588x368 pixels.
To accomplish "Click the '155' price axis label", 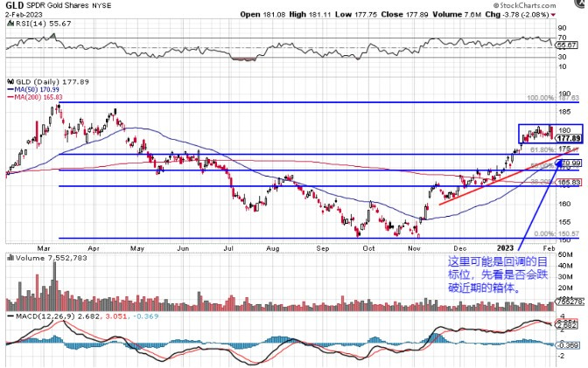I will tap(564, 222).
